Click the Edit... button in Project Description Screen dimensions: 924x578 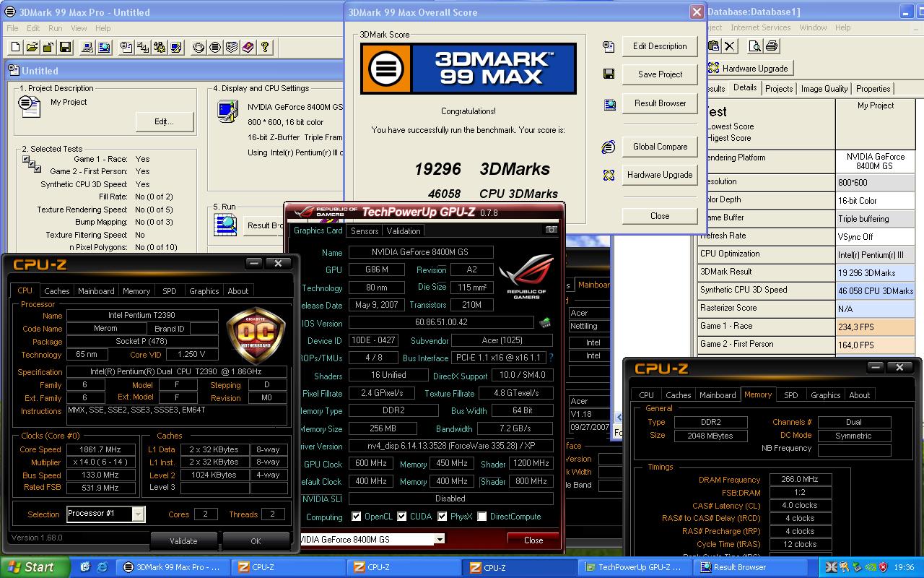tap(165, 121)
